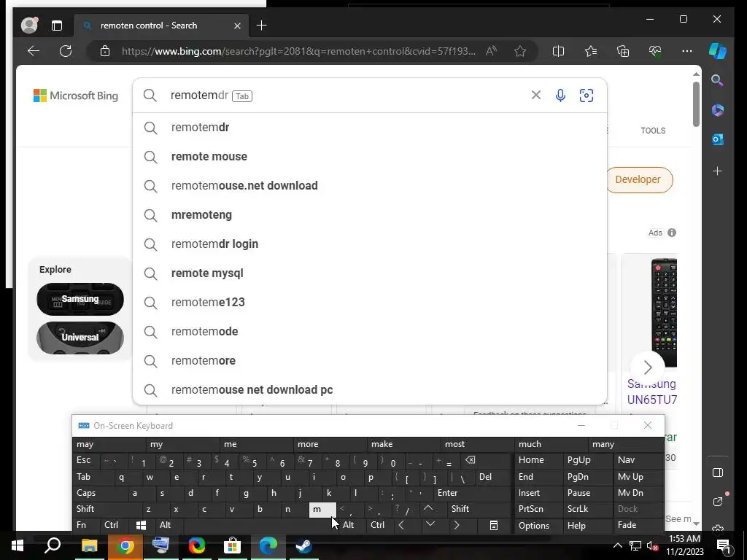Refresh the Bing page

(66, 51)
